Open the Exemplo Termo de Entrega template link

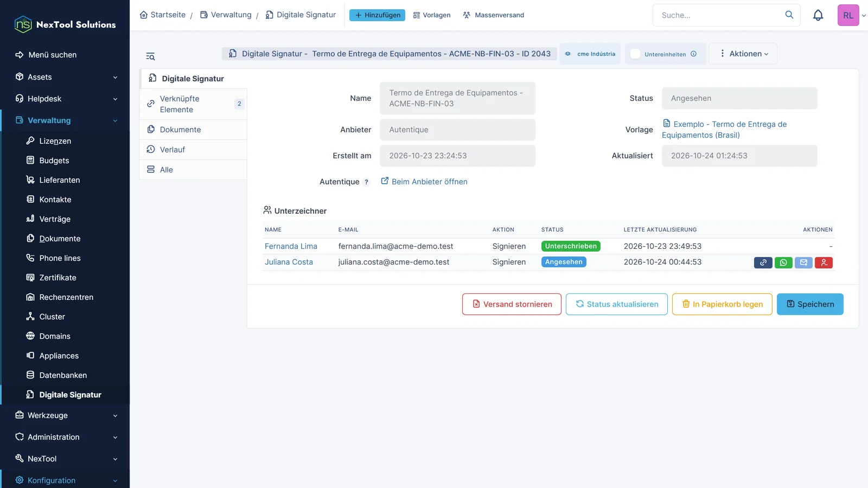[724, 130]
